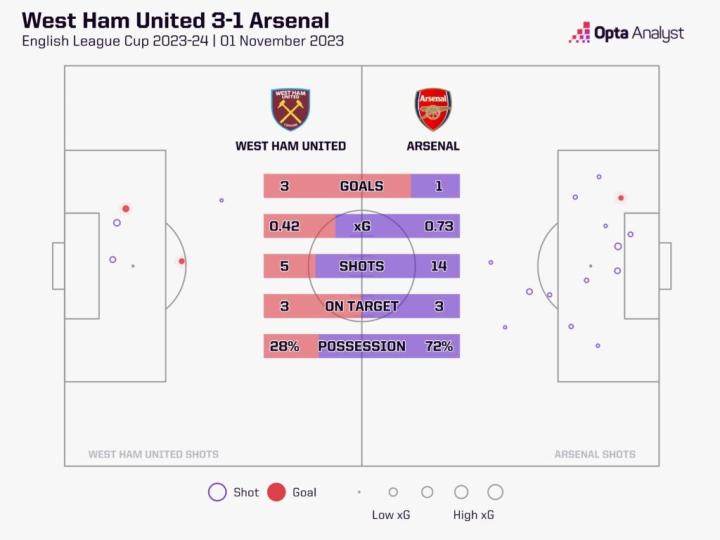Click the largest High xG legend circle

coord(494,492)
